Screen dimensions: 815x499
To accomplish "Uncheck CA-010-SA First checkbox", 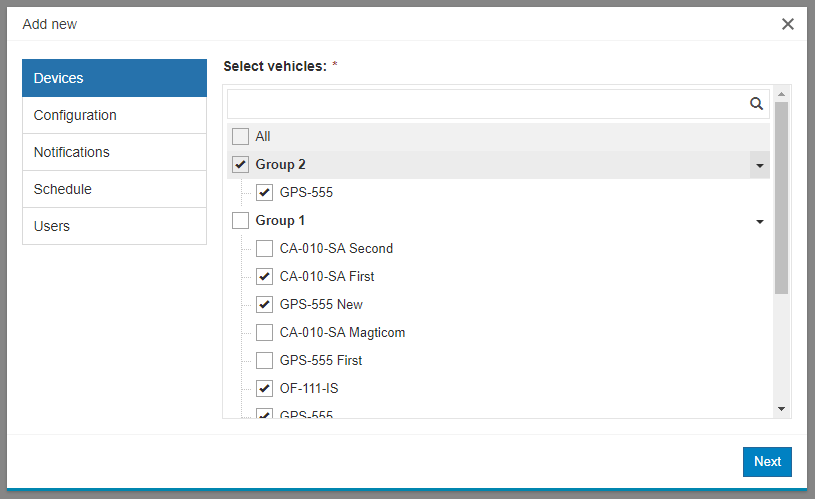I will 265,277.
